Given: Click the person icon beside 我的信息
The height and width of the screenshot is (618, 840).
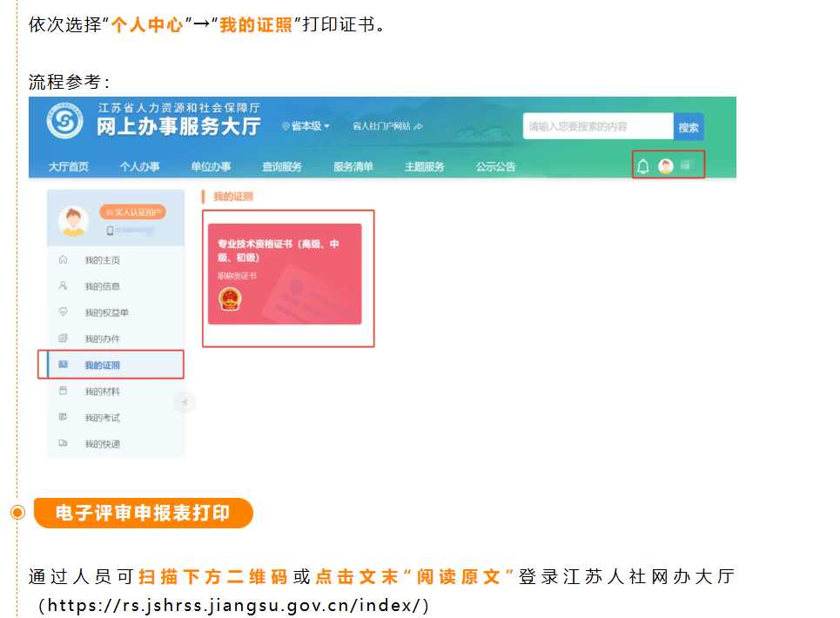Looking at the screenshot, I should (x=63, y=286).
